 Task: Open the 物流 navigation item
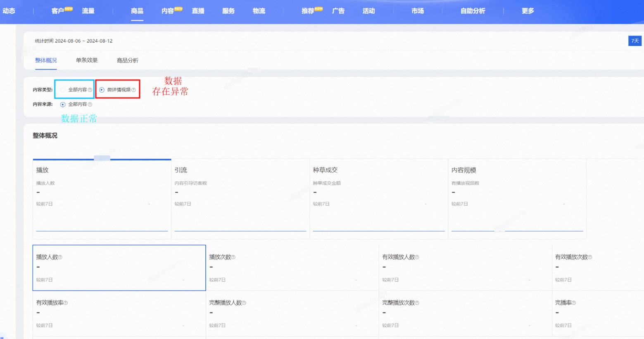tap(259, 11)
